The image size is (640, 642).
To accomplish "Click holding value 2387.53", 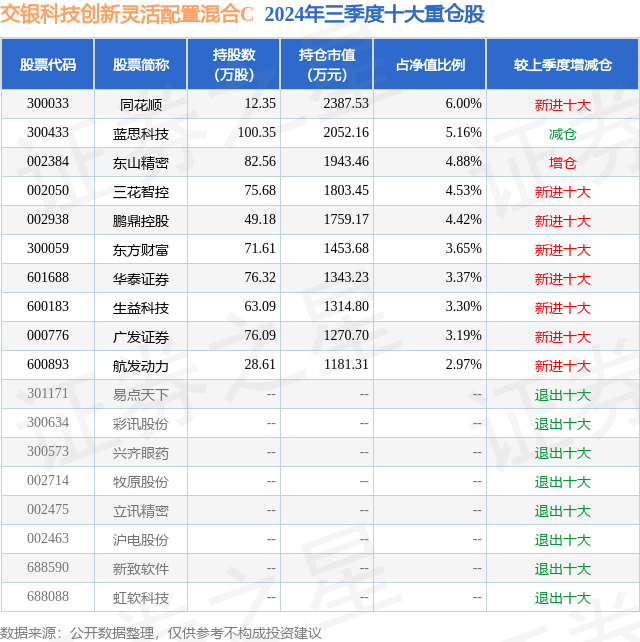I will 346,104.
